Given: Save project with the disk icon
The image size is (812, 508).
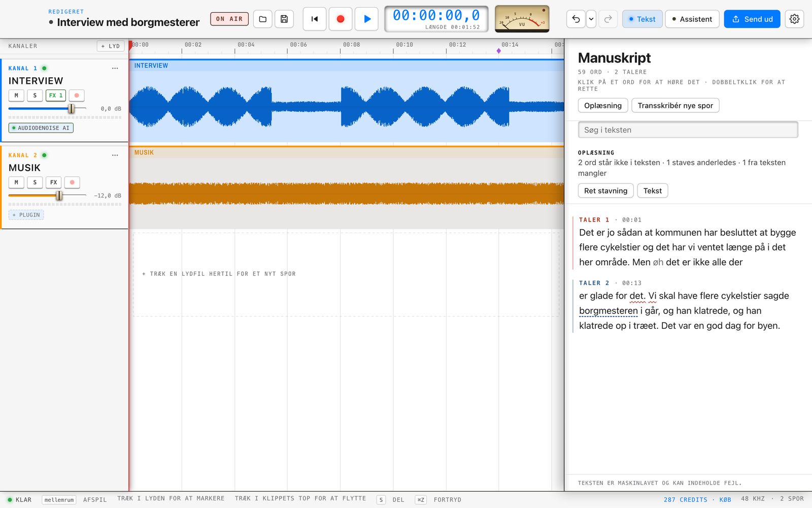Looking at the screenshot, I should (284, 19).
